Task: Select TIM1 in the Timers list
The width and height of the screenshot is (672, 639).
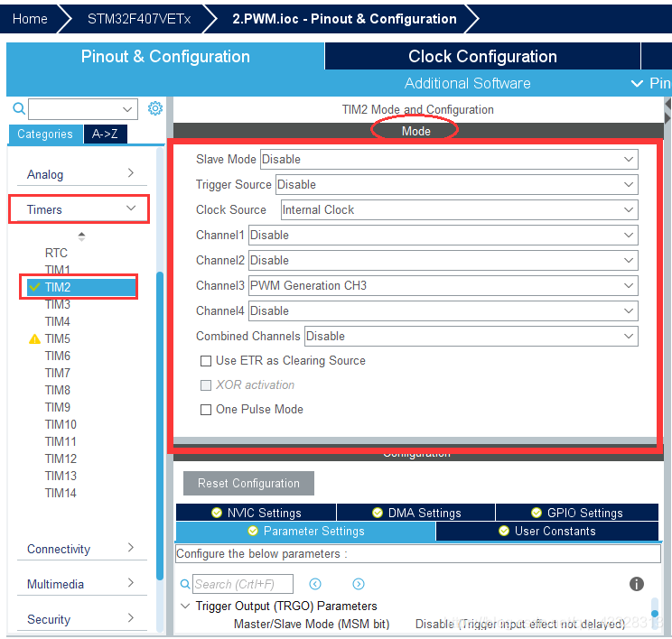Action: [x=58, y=270]
